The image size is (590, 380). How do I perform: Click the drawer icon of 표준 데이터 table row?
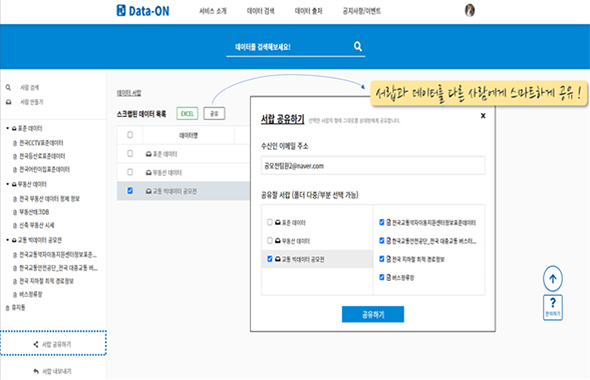point(149,154)
